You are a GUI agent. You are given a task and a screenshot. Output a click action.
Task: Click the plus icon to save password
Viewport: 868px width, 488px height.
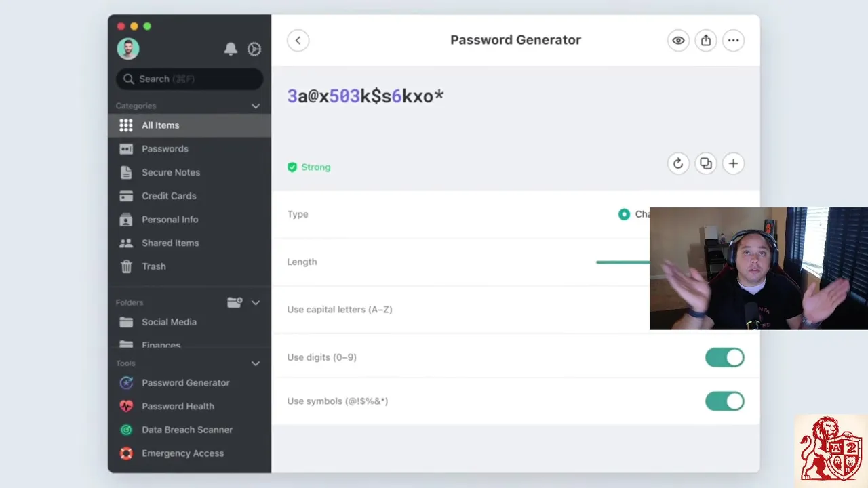click(733, 163)
